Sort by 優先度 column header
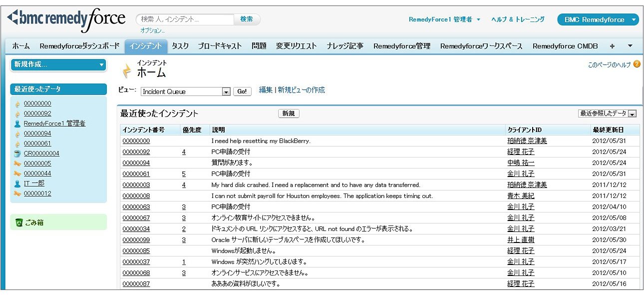644x295 pixels. point(192,130)
